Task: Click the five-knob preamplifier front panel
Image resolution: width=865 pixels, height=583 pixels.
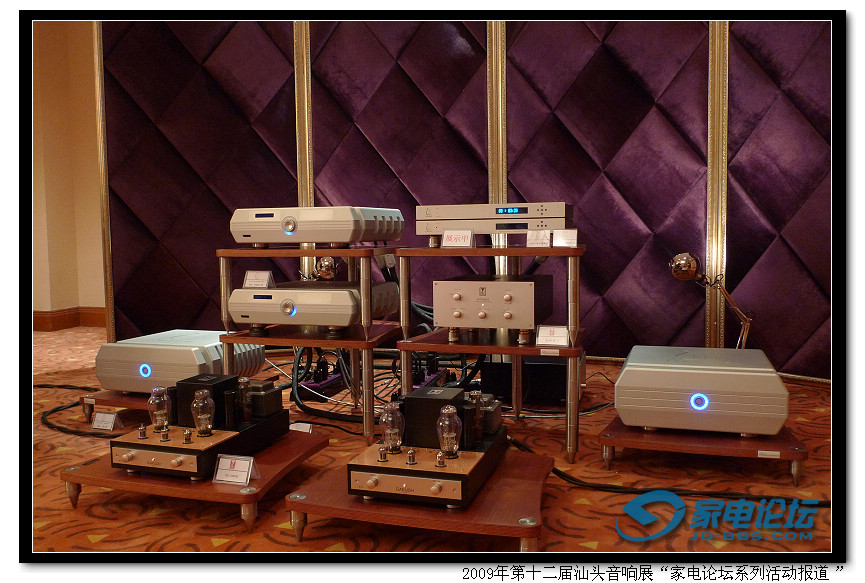Action: coord(484,303)
